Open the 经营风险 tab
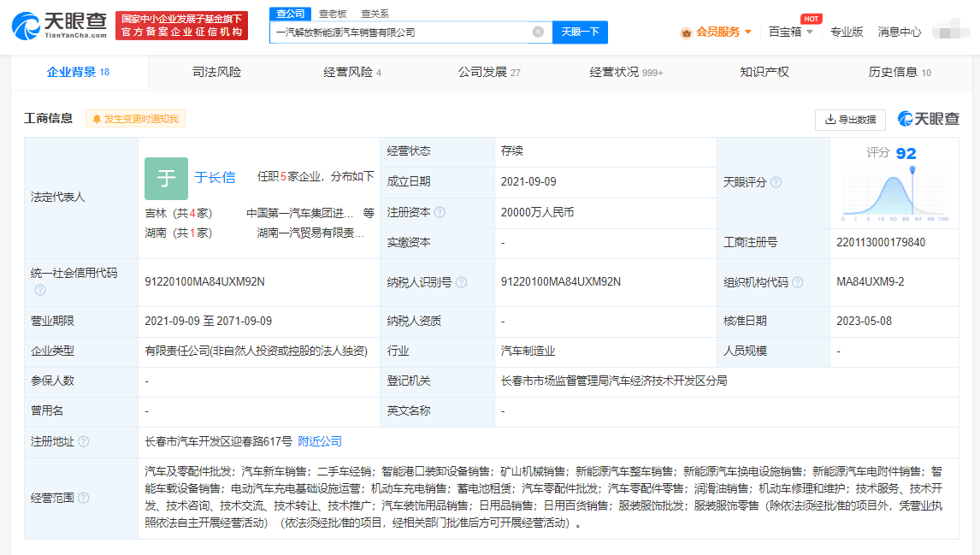Image resolution: width=980 pixels, height=555 pixels. pos(352,73)
